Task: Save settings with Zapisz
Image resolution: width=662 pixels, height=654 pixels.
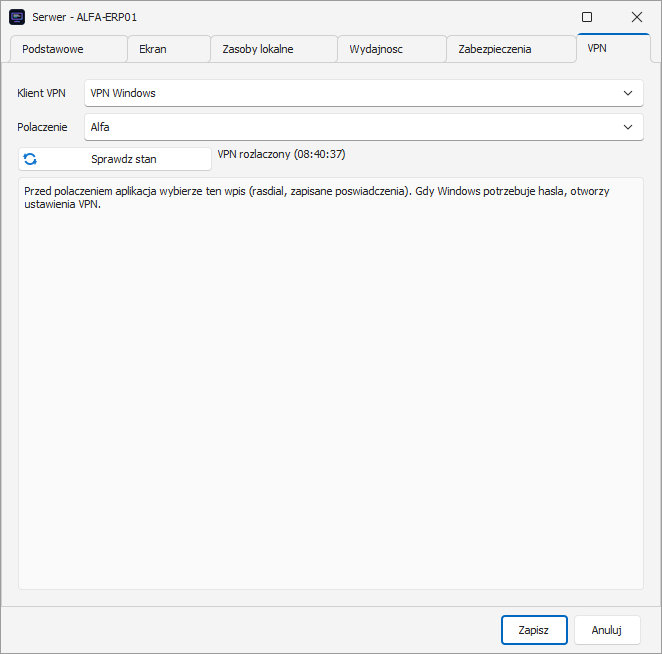Action: [534, 630]
